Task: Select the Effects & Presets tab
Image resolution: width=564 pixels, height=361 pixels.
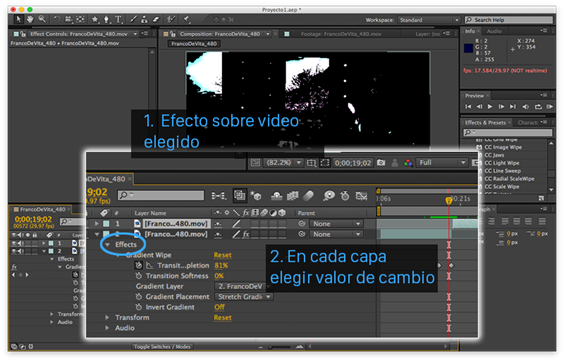Action: click(x=485, y=123)
